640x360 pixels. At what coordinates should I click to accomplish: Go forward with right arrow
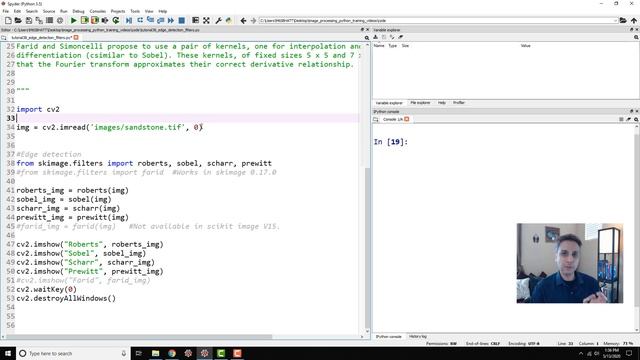253,20
